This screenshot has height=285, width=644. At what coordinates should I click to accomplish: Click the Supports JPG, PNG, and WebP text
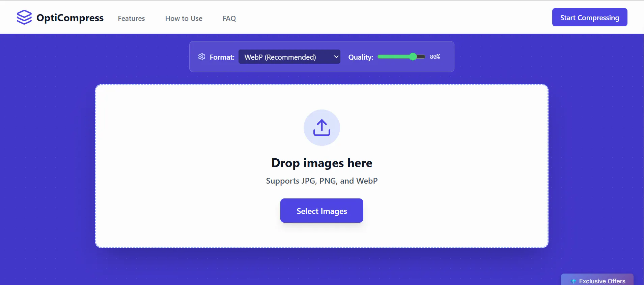tap(322, 181)
